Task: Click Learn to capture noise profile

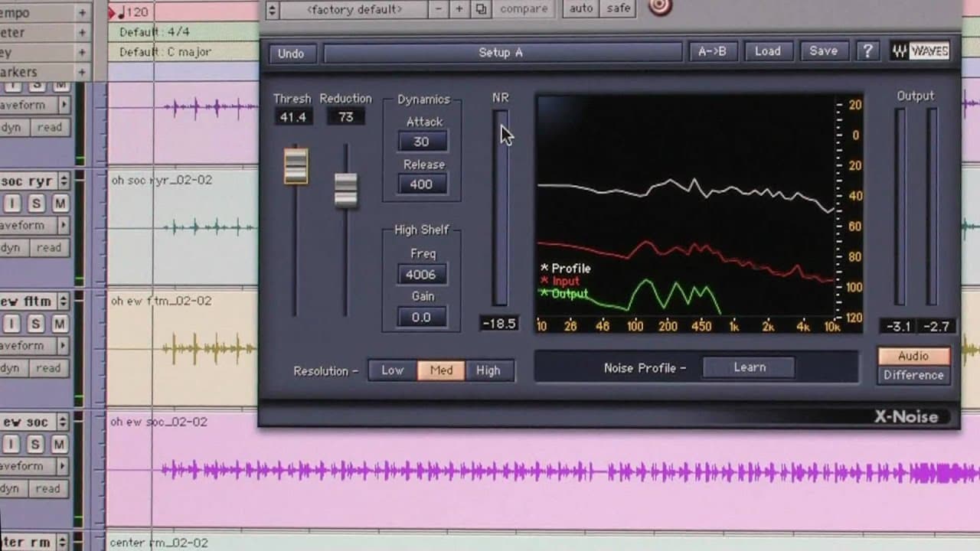Action: coord(749,367)
